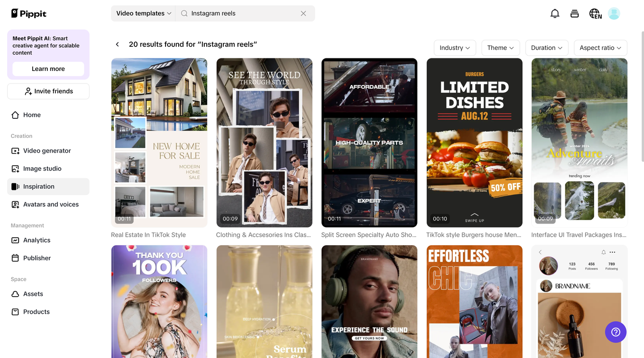The image size is (644, 358).
Task: Click the Split Screen Specialty Auto title
Action: pyautogui.click(x=369, y=235)
